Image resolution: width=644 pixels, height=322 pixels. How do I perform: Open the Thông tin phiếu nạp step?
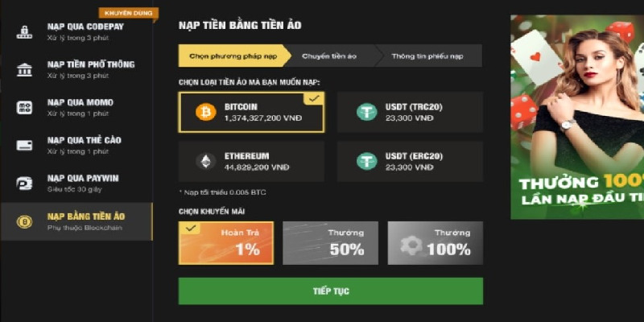coord(427,56)
